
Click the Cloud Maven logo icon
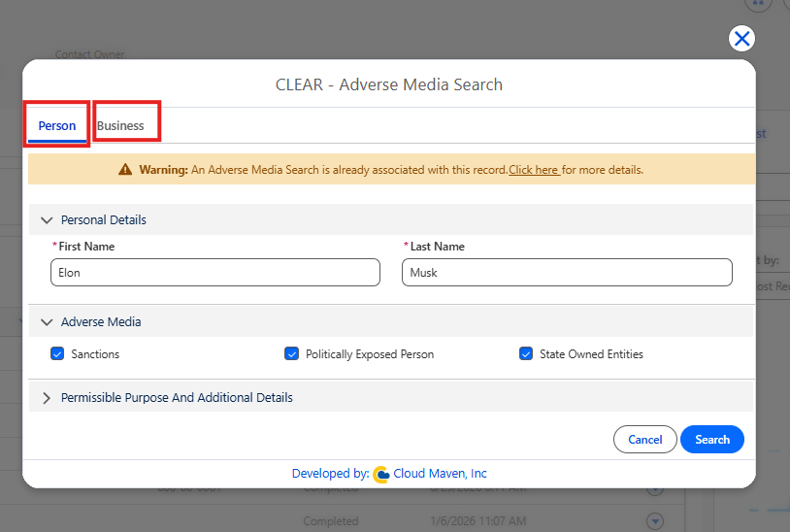pyautogui.click(x=381, y=474)
